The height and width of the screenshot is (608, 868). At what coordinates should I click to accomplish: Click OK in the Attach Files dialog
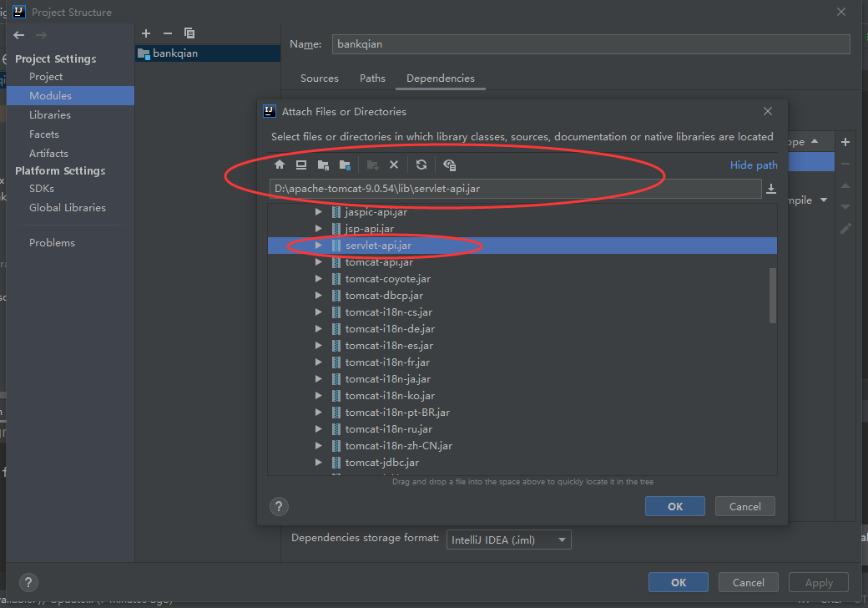[x=675, y=506]
